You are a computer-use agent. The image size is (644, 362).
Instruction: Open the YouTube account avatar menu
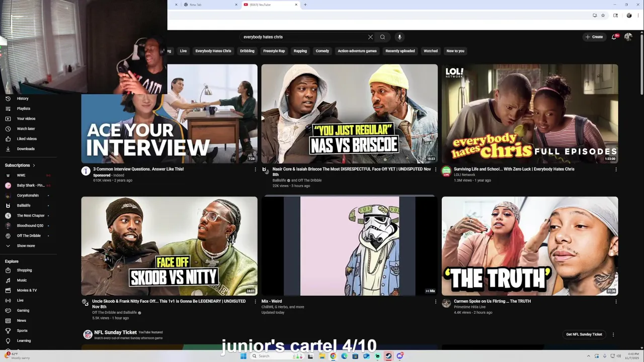(x=628, y=37)
